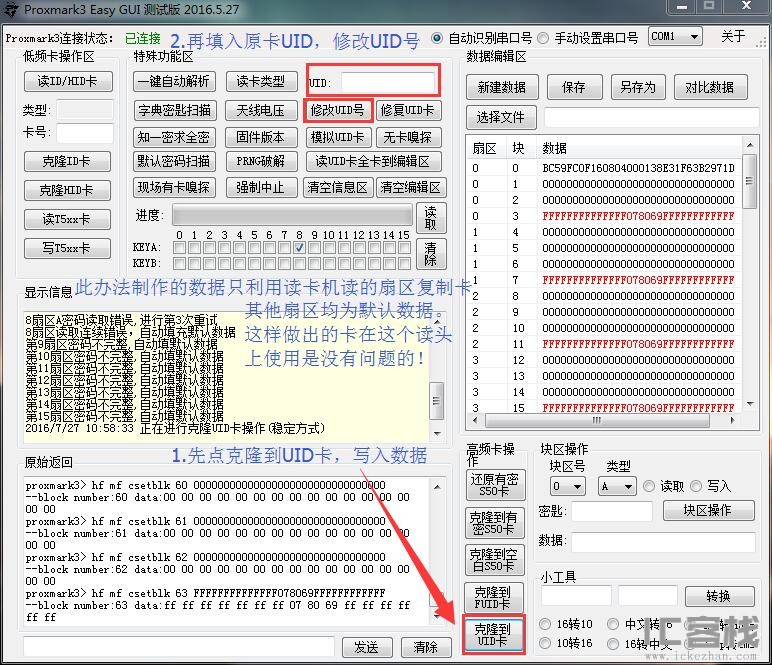Screen dimensions: 772x665
Task: Click the 读T5xx卡 button
Action: [67, 219]
